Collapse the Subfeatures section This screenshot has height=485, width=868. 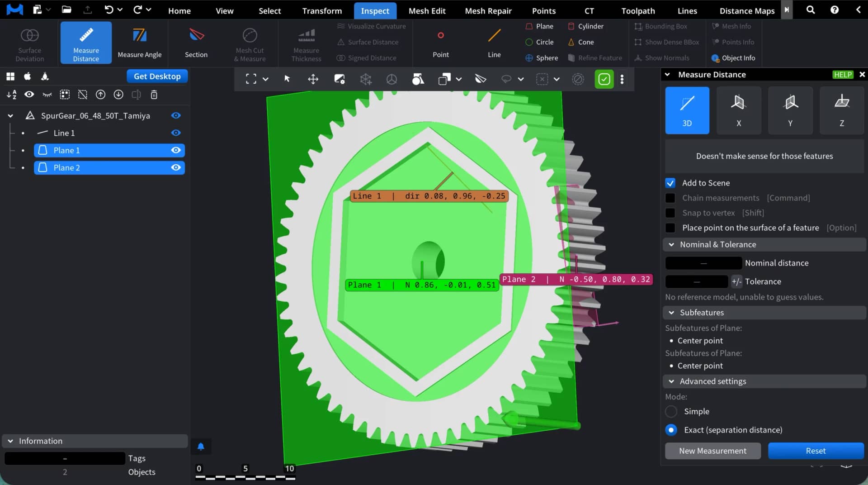pyautogui.click(x=671, y=313)
